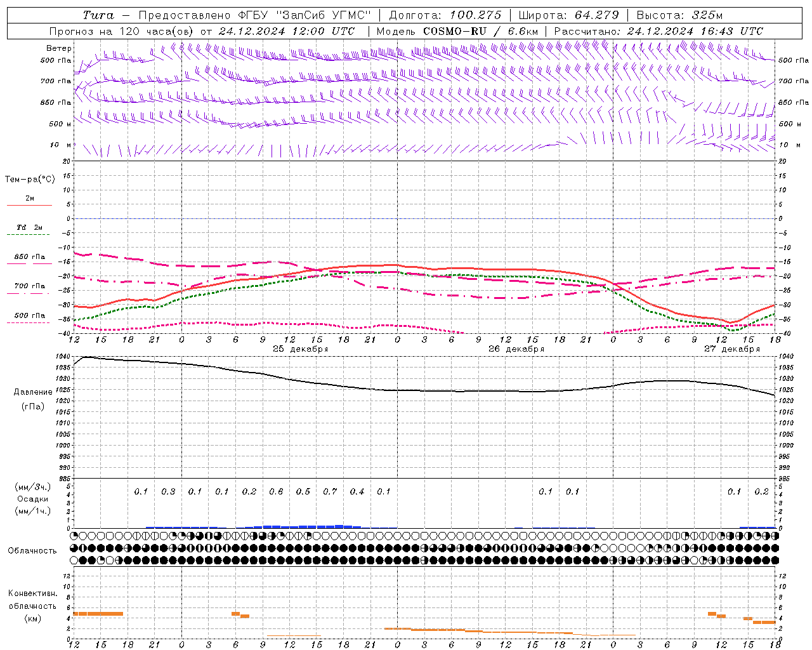The height and width of the screenshot is (650, 812).
Task: Click the precipitation value '0.5'
Action: 303,491
